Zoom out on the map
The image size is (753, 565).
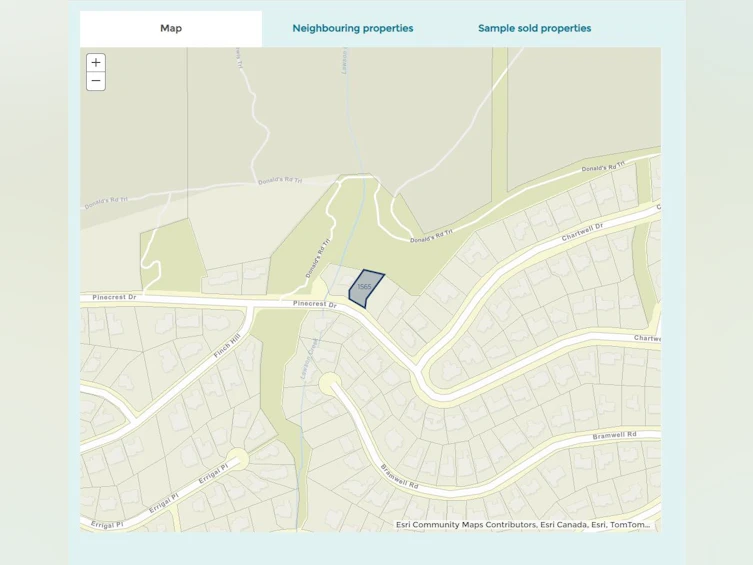pos(96,81)
